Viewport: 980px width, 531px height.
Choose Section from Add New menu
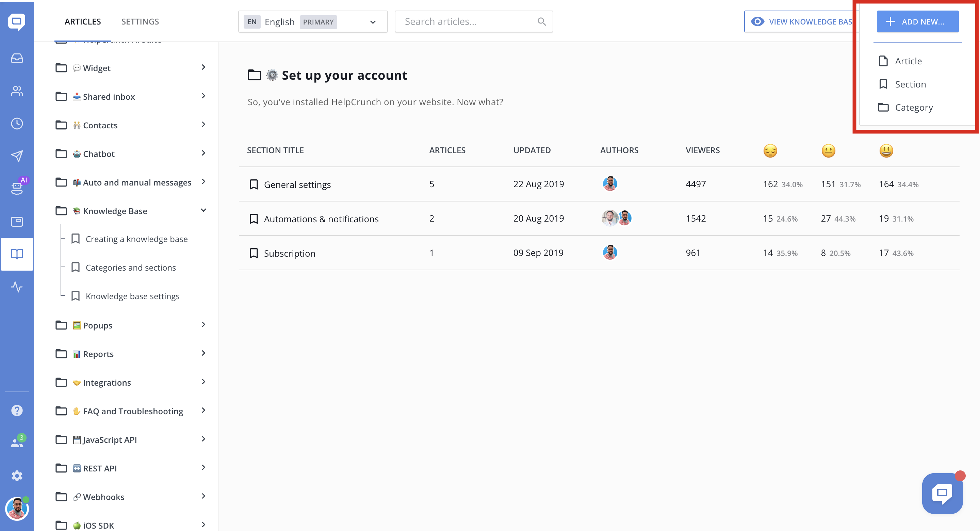[x=910, y=84]
